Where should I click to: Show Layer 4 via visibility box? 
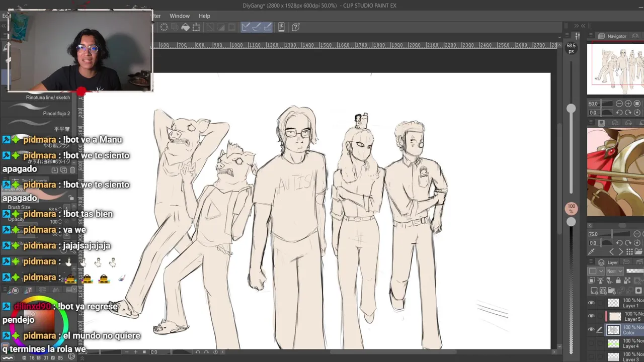pos(591,343)
